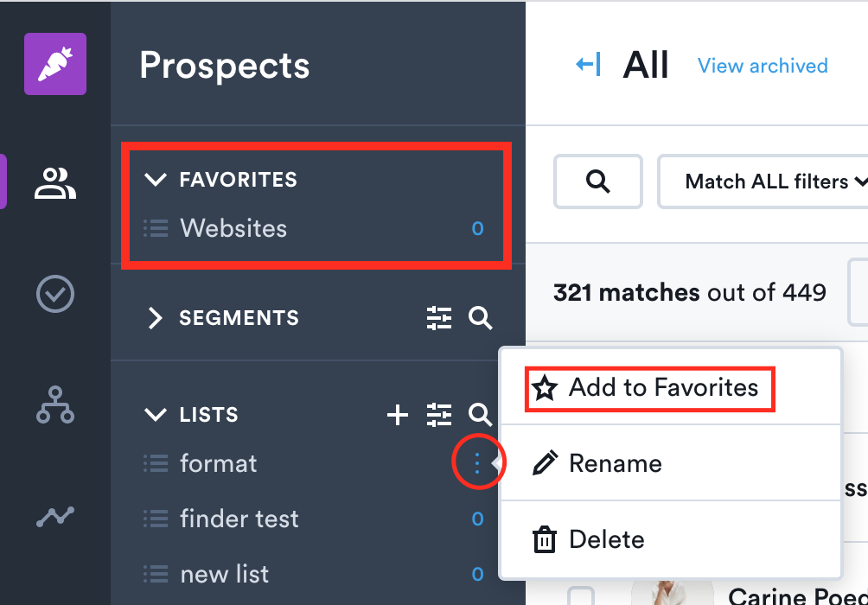Screen dimensions: 868x605
Task: Collapse the sidebar with the arrow icon
Action: click(x=589, y=64)
